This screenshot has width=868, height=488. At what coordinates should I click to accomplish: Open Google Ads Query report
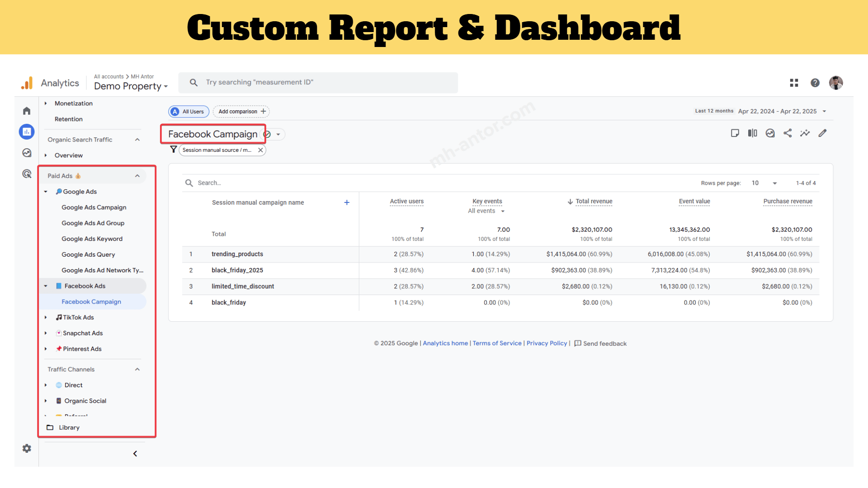(x=88, y=255)
